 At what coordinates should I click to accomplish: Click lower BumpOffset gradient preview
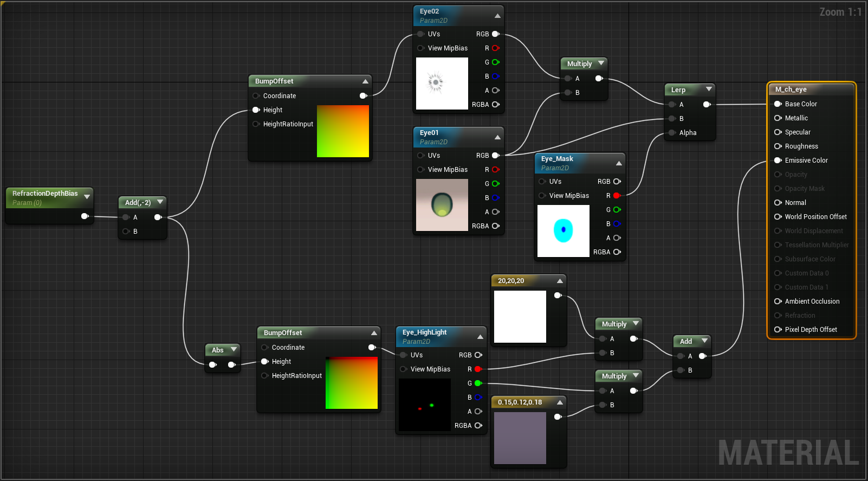352,383
